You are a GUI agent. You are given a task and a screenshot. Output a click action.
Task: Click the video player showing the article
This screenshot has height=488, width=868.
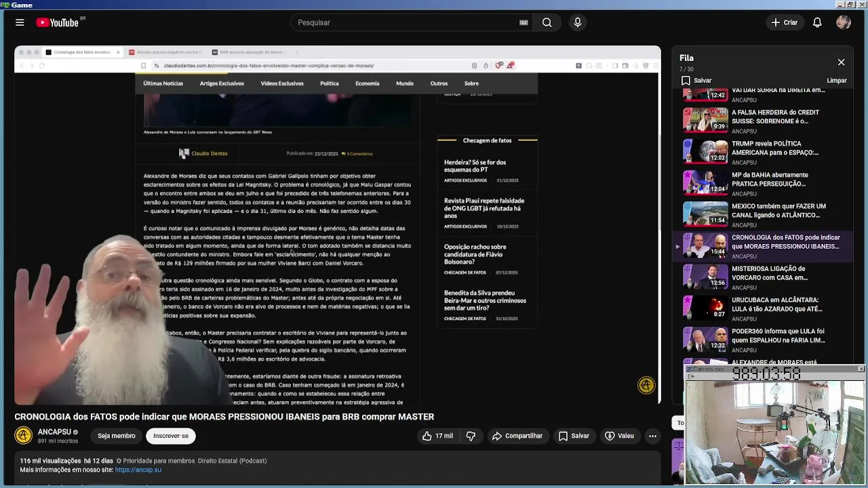tap(337, 225)
